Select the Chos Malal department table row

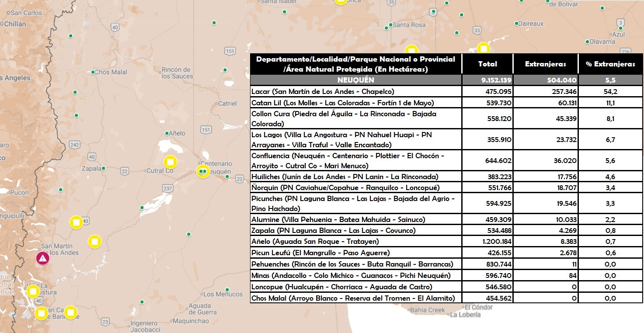tap(446, 298)
